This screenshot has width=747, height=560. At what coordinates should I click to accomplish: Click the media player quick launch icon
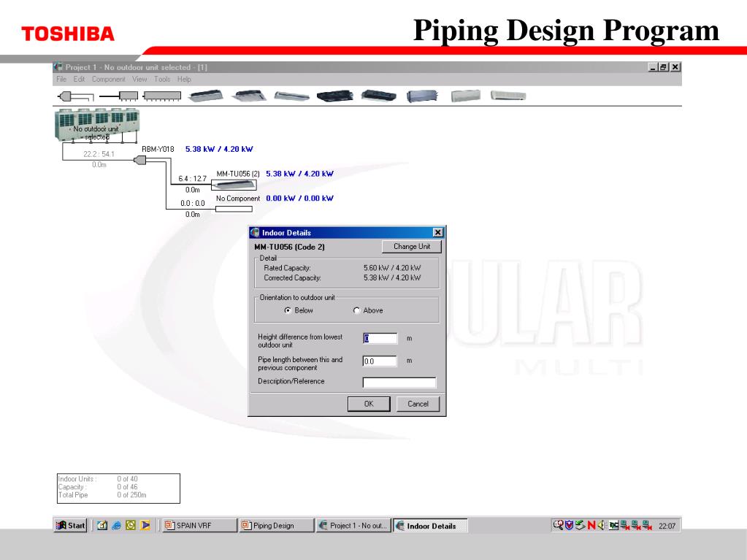coord(145,525)
